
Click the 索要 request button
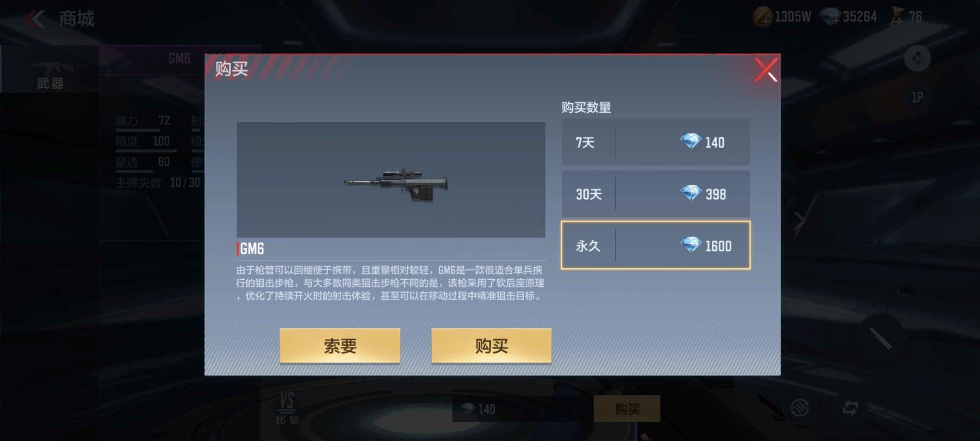click(x=340, y=345)
